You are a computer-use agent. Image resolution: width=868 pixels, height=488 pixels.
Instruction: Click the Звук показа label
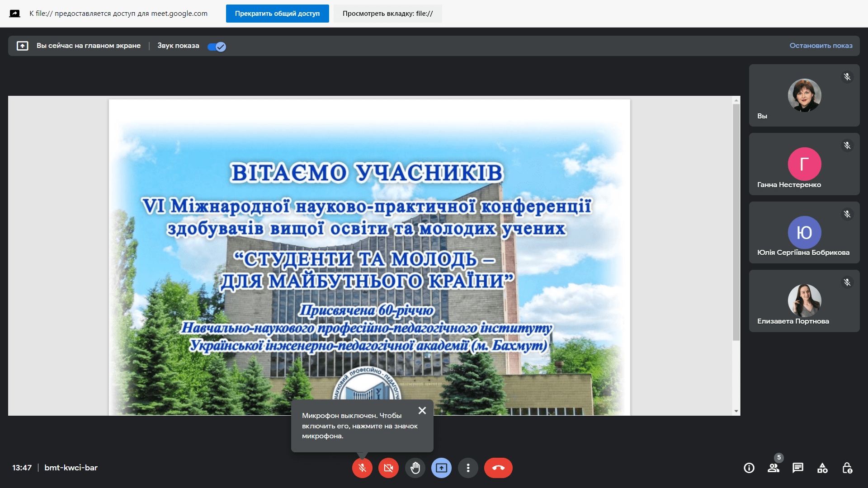tap(178, 46)
